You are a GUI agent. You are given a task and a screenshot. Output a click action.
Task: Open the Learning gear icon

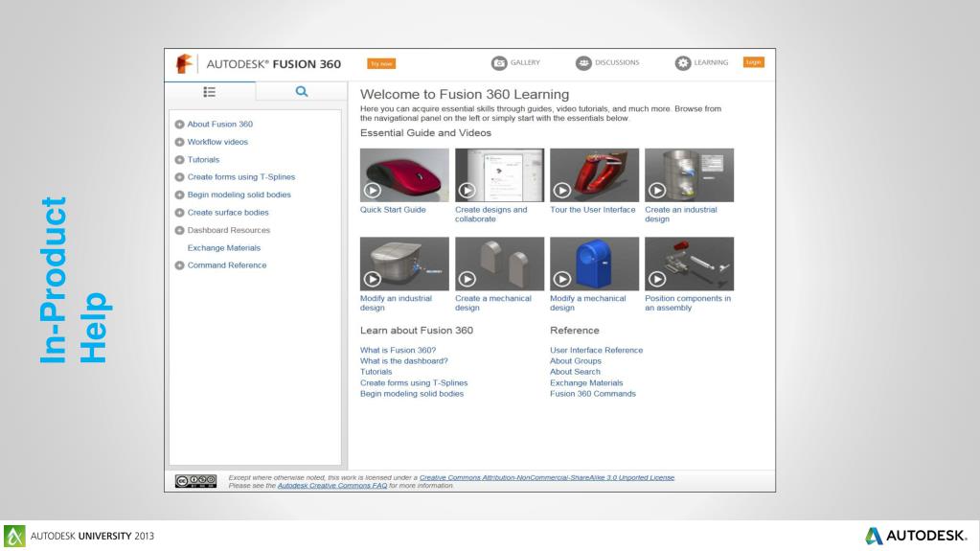click(682, 63)
